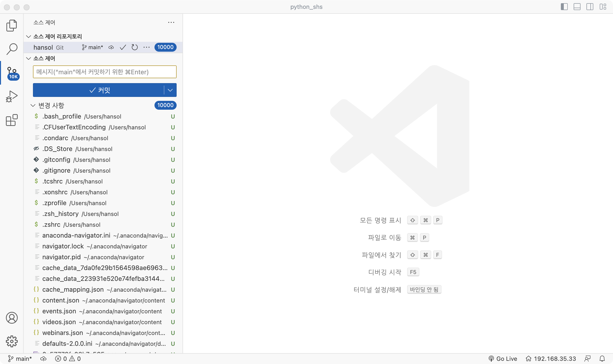Click the 10000 badge in 변경 사항 row
This screenshot has width=613, height=364.
click(165, 105)
